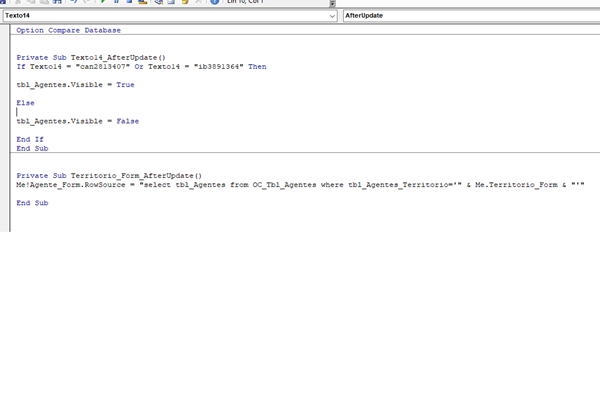Screen dimensions: 600x412
Task: Click the "can2813407" string literal
Action: [103, 67]
